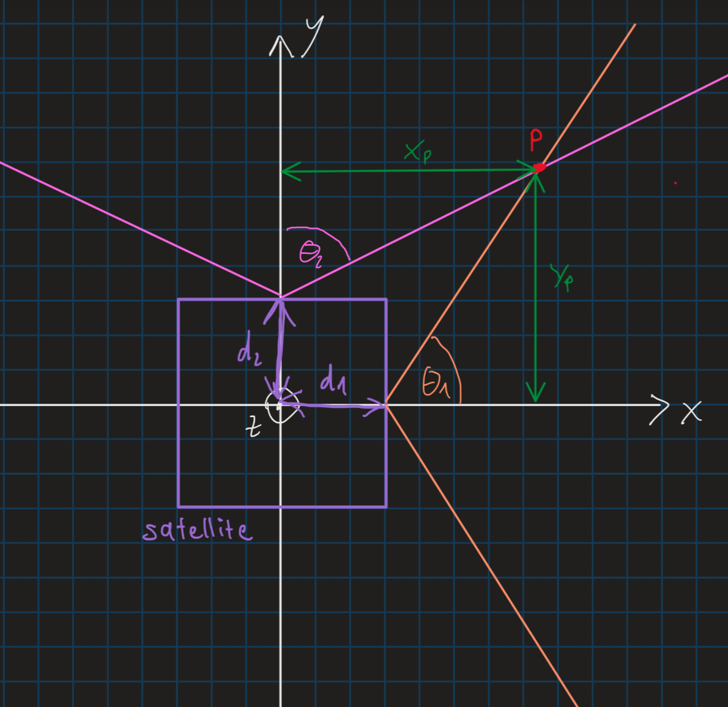Viewport: 728px width, 707px height.
Task: Click the green Xp dimension label
Action: (x=418, y=151)
